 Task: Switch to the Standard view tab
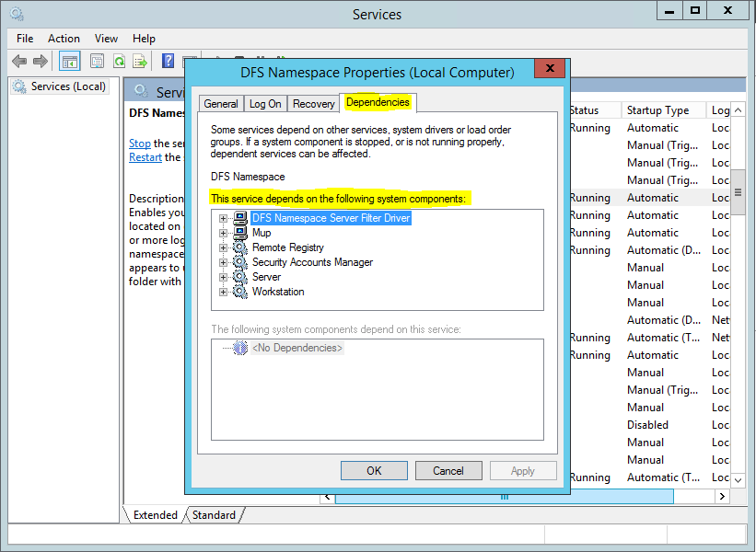tap(214, 515)
